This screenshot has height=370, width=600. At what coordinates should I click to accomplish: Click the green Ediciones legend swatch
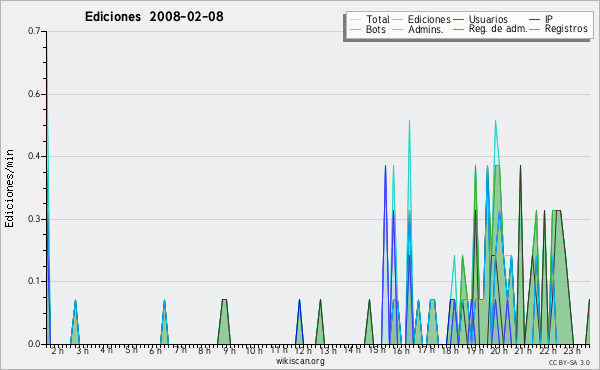pos(398,20)
